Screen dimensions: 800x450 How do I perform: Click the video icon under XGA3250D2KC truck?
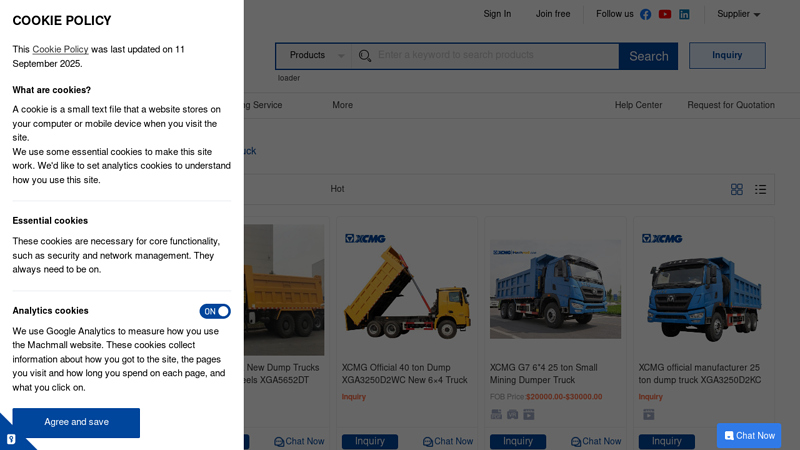(x=648, y=414)
